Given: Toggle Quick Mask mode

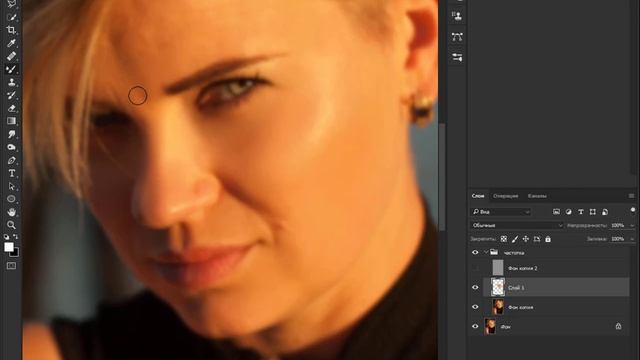Looking at the screenshot, I should click(x=11, y=266).
